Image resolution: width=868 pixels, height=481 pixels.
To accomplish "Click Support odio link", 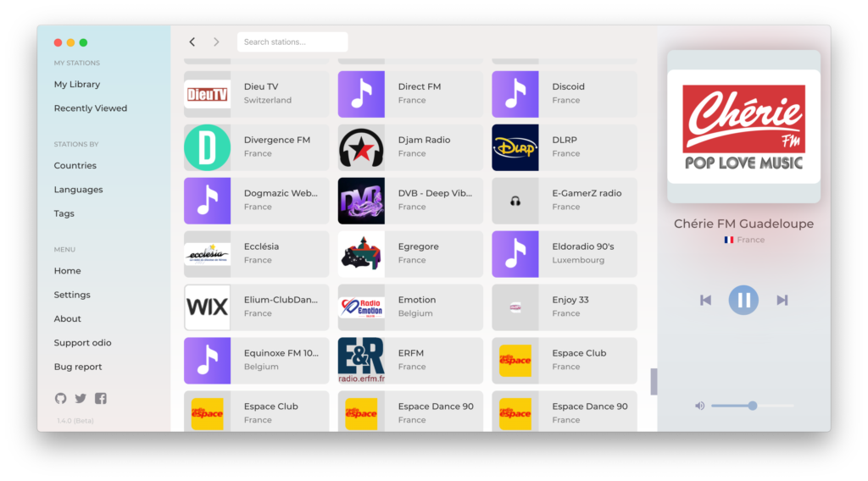I will (x=82, y=343).
